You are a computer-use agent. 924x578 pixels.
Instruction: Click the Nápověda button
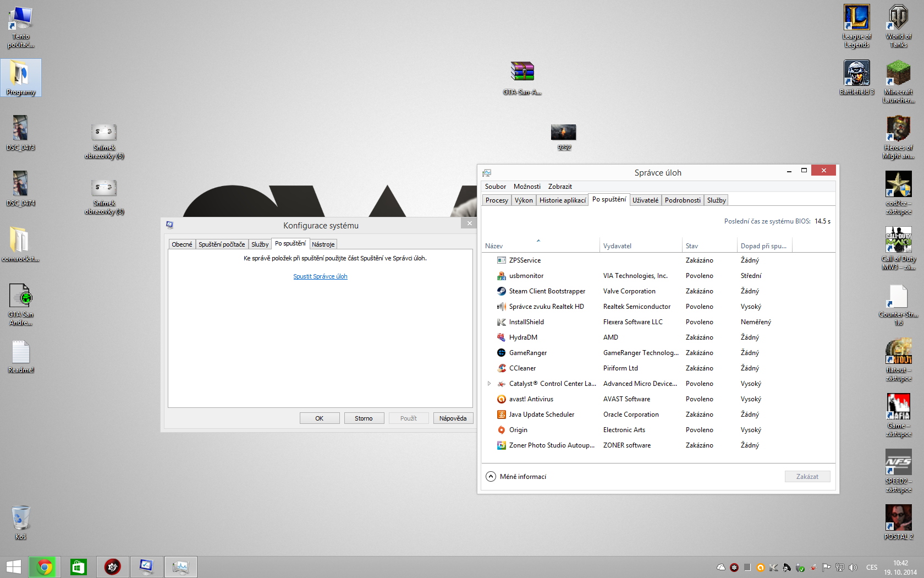tap(453, 418)
